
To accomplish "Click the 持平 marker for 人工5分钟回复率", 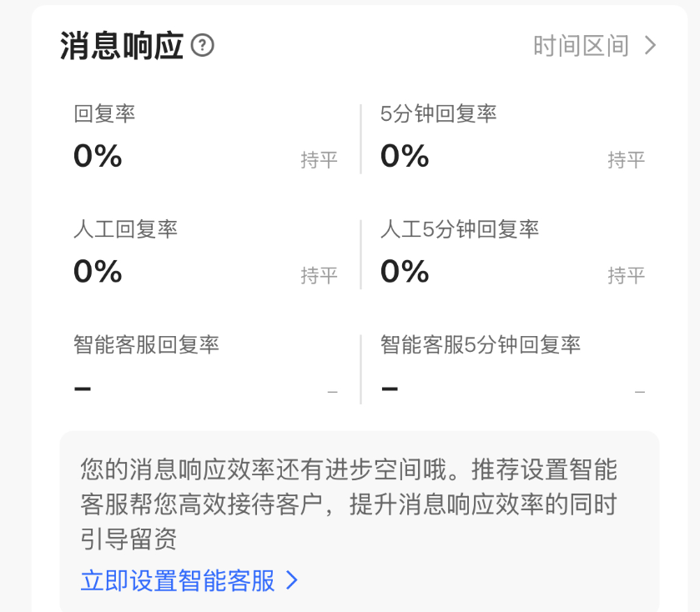I will (x=626, y=275).
